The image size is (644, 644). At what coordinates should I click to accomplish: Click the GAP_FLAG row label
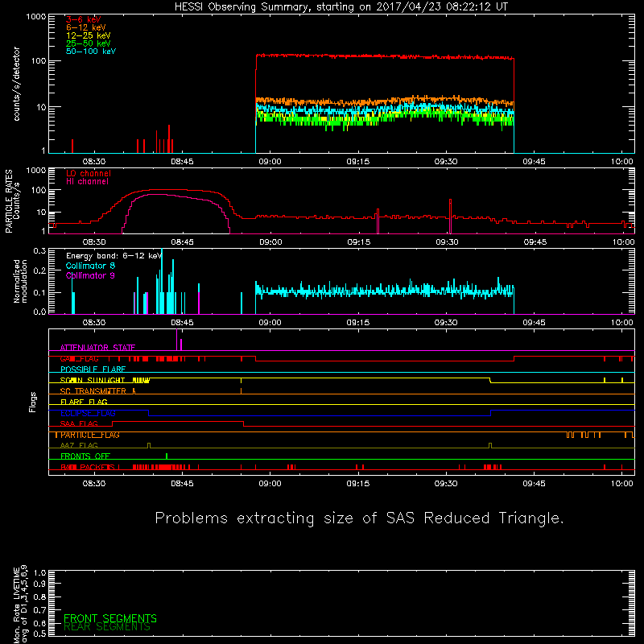coord(79,358)
